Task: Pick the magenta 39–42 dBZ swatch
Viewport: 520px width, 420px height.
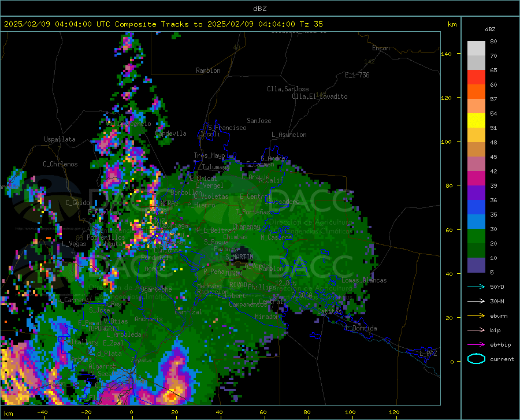Action: pos(476,179)
